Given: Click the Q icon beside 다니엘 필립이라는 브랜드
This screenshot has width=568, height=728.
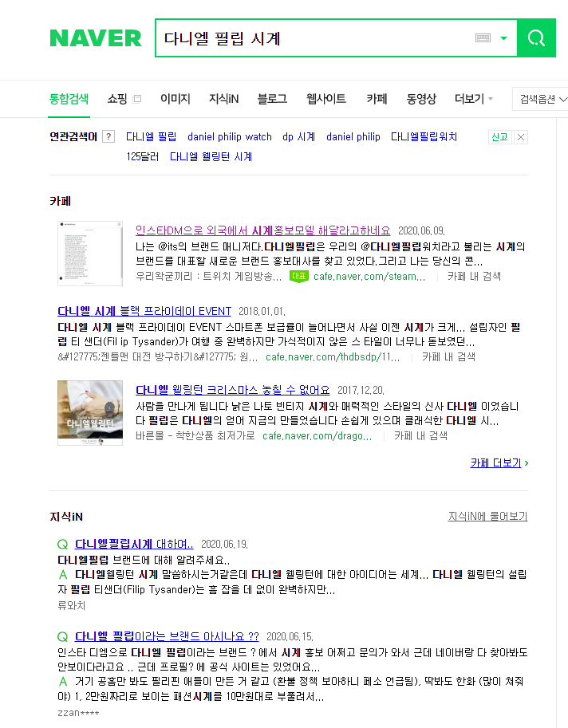Looking at the screenshot, I should (x=63, y=636).
